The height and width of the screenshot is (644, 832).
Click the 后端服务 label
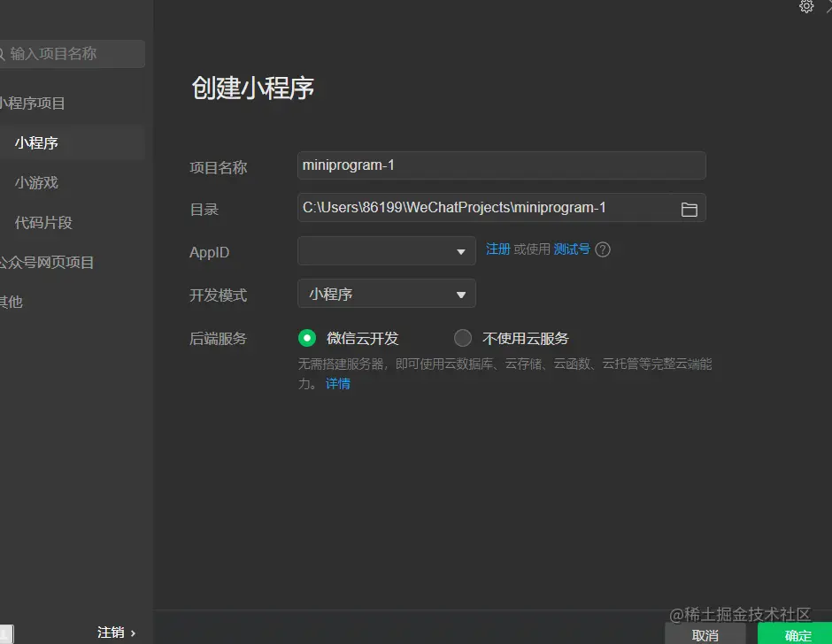pyautogui.click(x=218, y=339)
